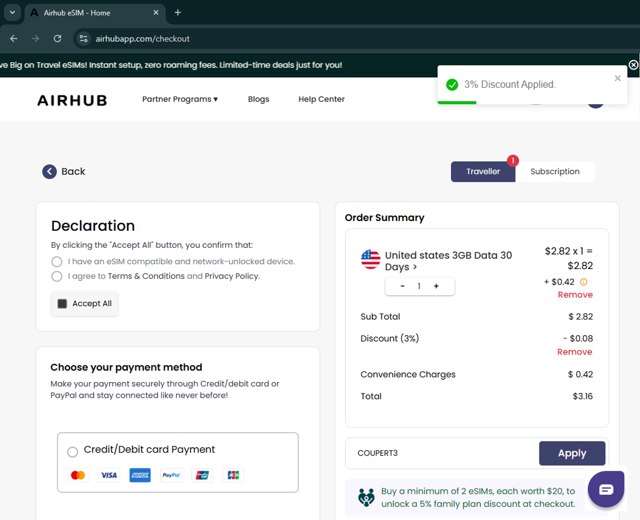The image size is (640, 520).
Task: Open the Blogs page
Action: 258,99
